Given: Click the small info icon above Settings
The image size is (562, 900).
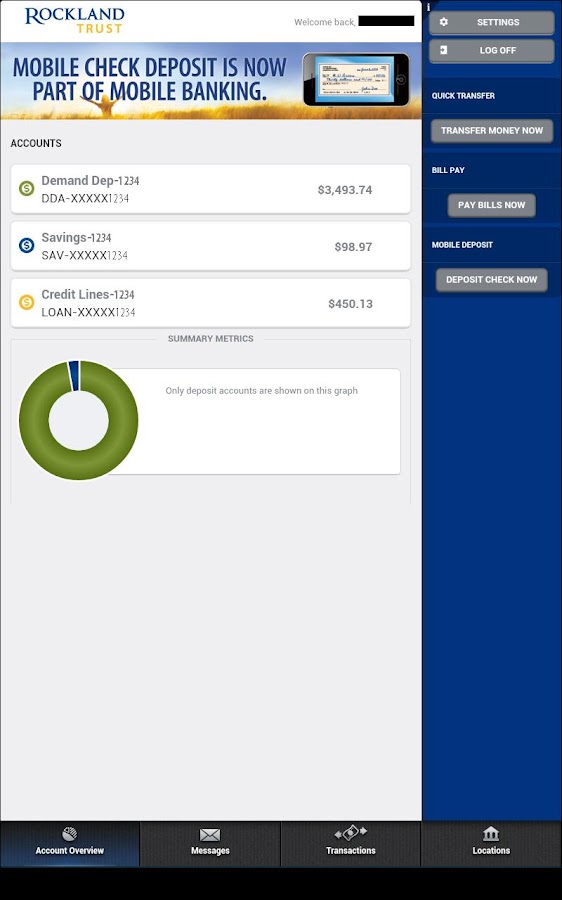Looking at the screenshot, I should [x=428, y=7].
